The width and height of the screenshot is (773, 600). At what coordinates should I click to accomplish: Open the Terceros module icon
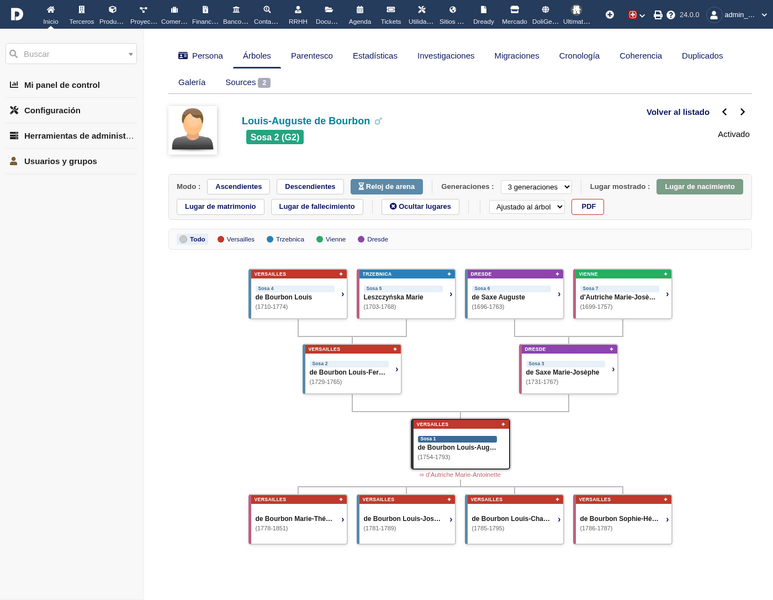click(x=81, y=9)
